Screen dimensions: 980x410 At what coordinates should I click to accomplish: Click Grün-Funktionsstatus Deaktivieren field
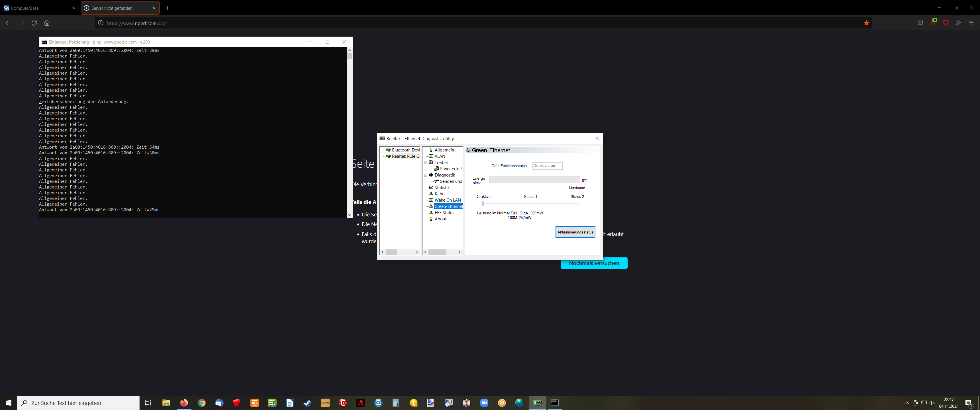pyautogui.click(x=547, y=166)
